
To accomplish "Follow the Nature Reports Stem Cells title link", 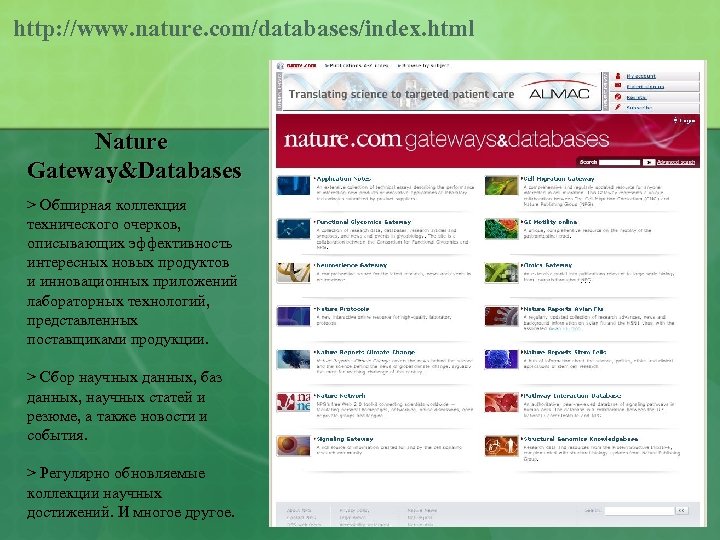I will tap(565, 352).
